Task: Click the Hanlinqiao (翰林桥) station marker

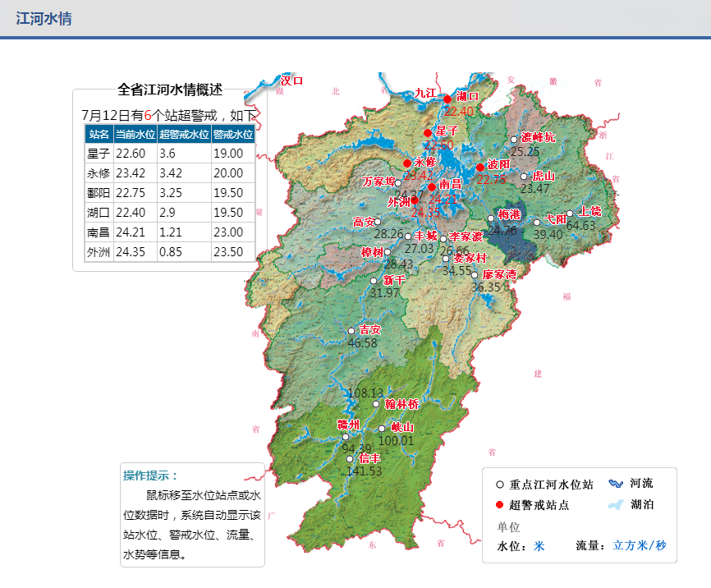Action: (x=377, y=404)
